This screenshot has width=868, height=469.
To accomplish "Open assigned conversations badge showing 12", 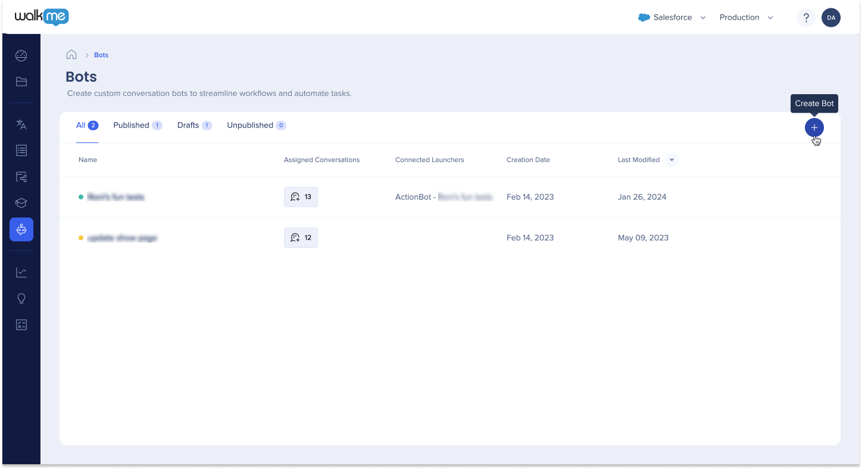I will click(301, 238).
